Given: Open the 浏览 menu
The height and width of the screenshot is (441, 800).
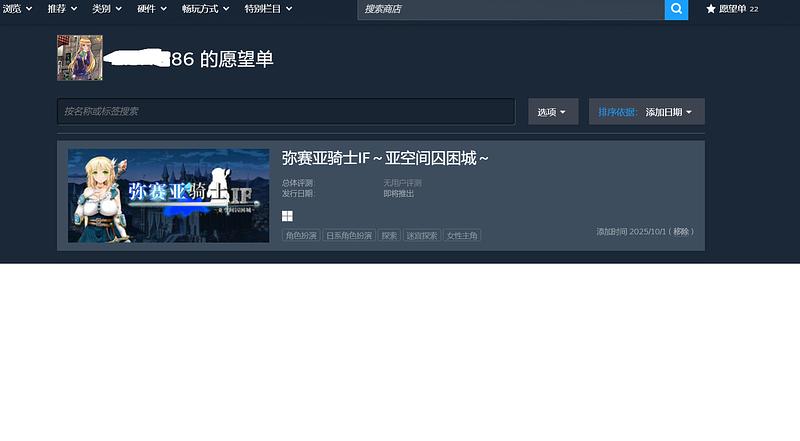Looking at the screenshot, I should (x=18, y=9).
